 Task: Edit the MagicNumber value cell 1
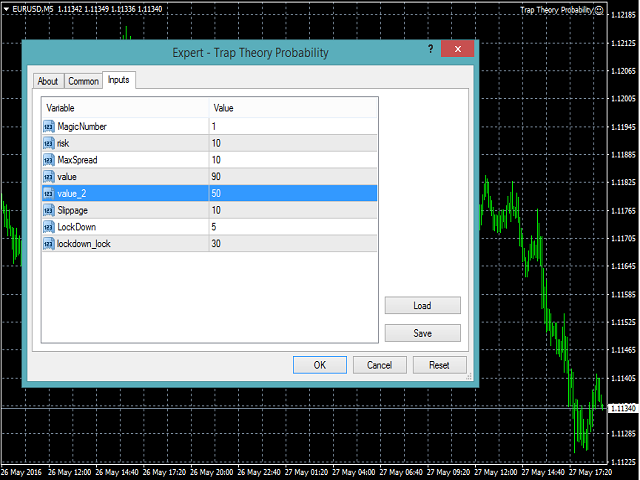(x=293, y=127)
